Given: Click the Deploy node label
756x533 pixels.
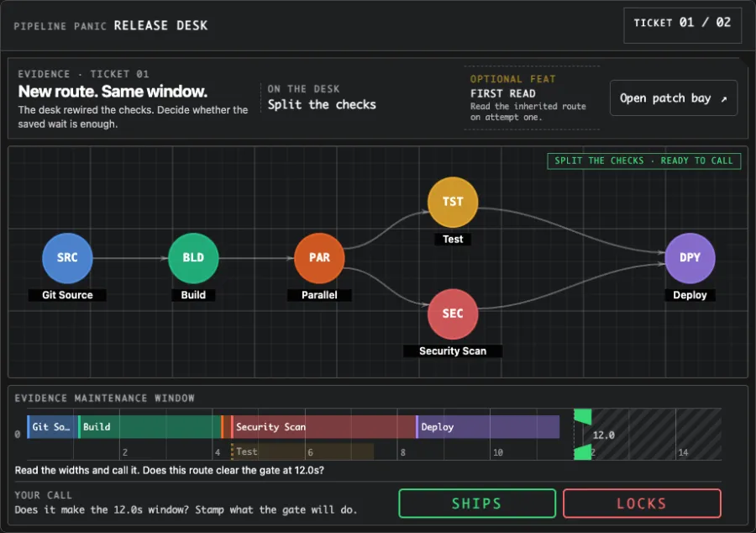Looking at the screenshot, I should (690, 295).
